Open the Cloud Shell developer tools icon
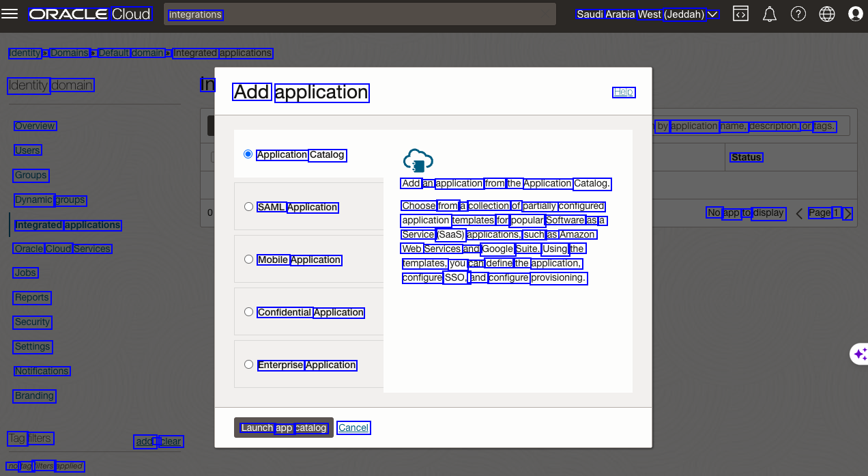This screenshot has width=868, height=476. coord(740,14)
